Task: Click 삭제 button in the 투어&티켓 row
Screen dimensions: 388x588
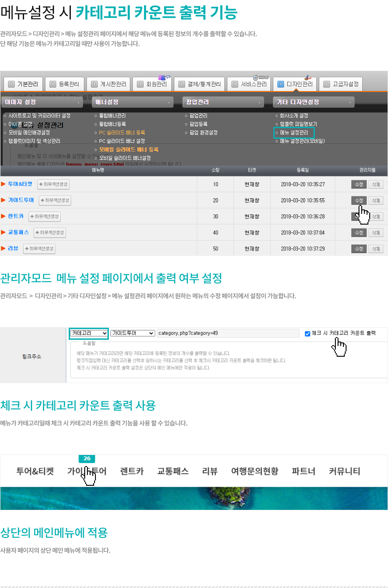Action: pyautogui.click(x=376, y=184)
